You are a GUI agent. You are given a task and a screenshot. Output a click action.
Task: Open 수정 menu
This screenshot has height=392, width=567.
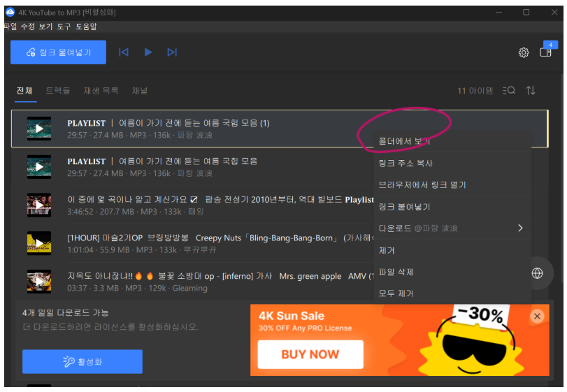coord(28,27)
